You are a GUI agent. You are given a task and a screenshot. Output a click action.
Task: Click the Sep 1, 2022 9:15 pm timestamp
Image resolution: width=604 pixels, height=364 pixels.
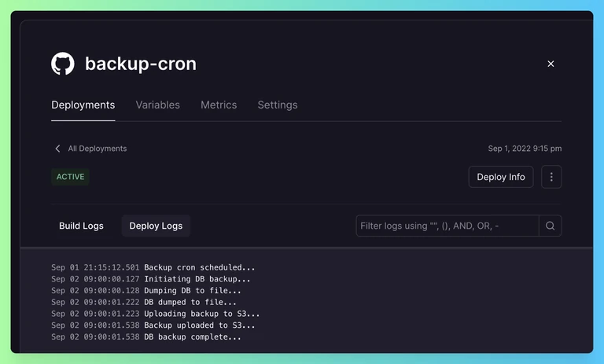[x=525, y=149]
